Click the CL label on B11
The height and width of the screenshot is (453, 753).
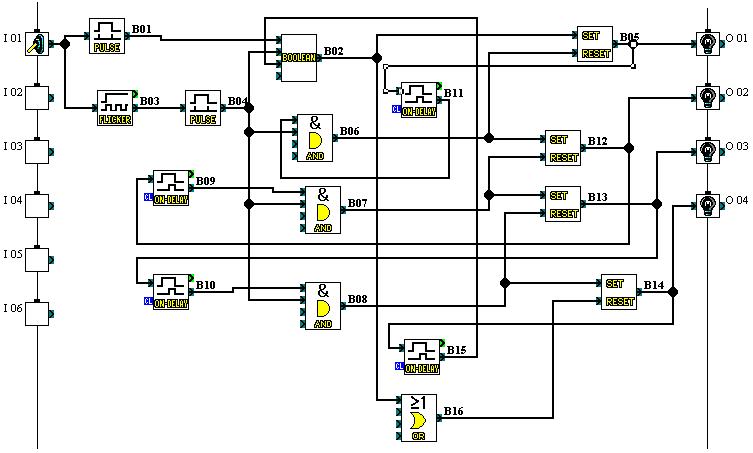coord(396,109)
